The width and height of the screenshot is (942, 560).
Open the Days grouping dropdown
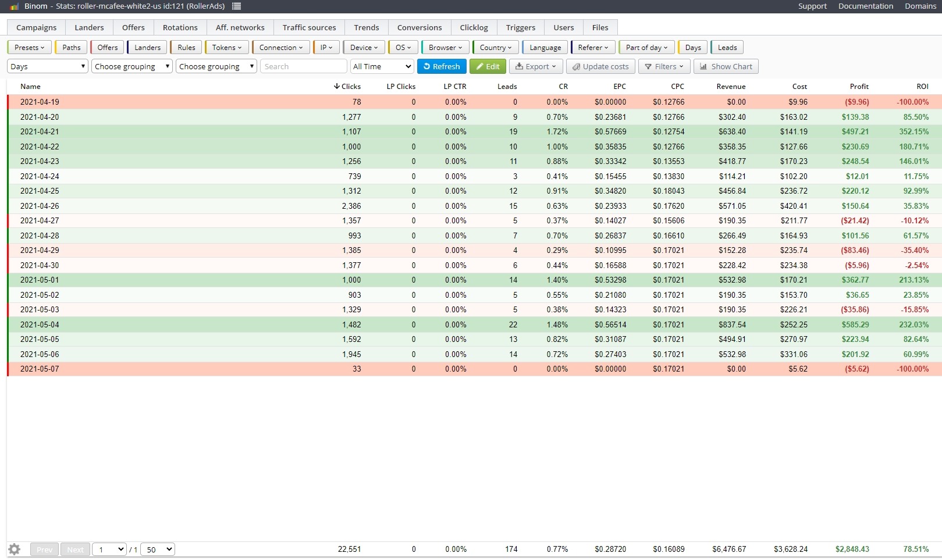click(48, 66)
